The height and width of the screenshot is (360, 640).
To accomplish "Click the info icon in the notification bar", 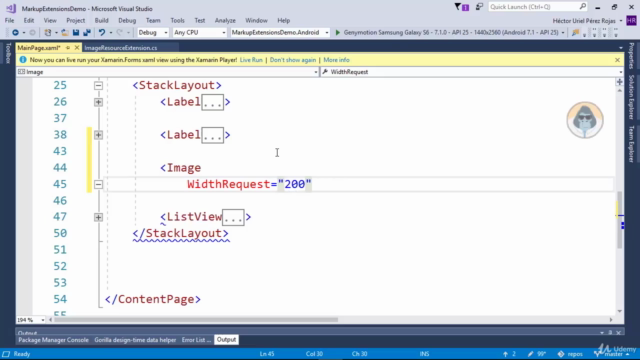I will [x=23, y=60].
